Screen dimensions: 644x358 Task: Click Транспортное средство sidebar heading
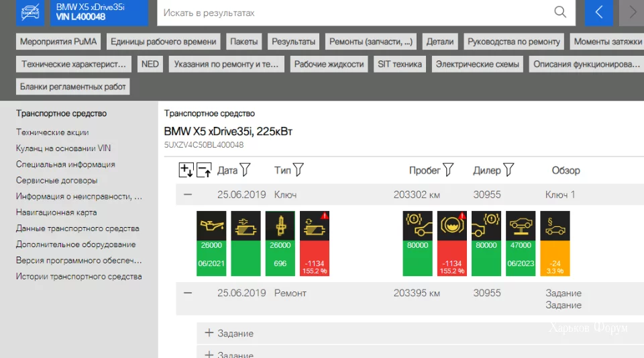pos(61,114)
